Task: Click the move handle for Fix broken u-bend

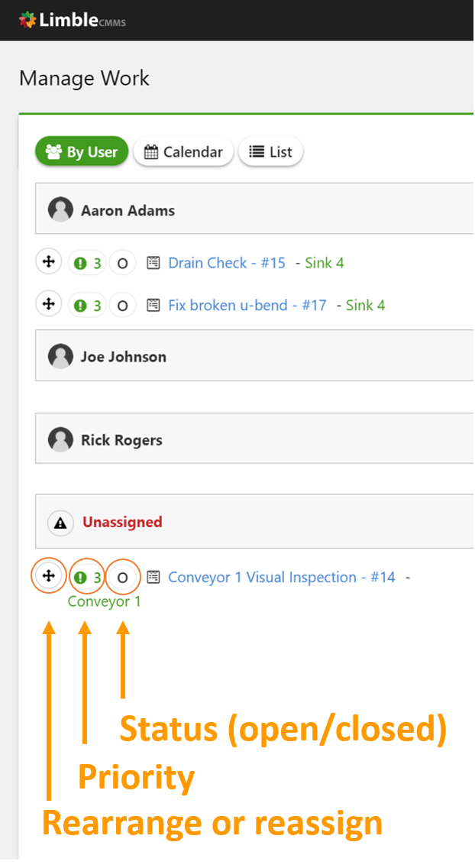Action: tap(49, 303)
